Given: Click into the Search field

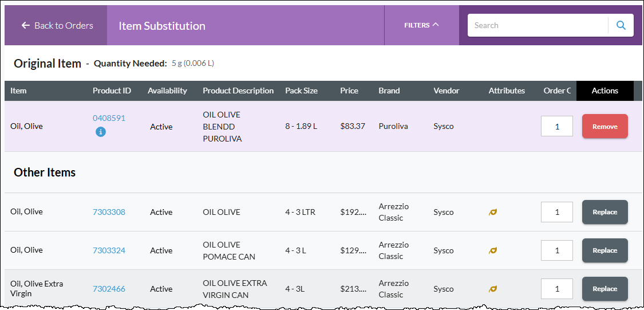Looking at the screenshot, I should 538,25.
